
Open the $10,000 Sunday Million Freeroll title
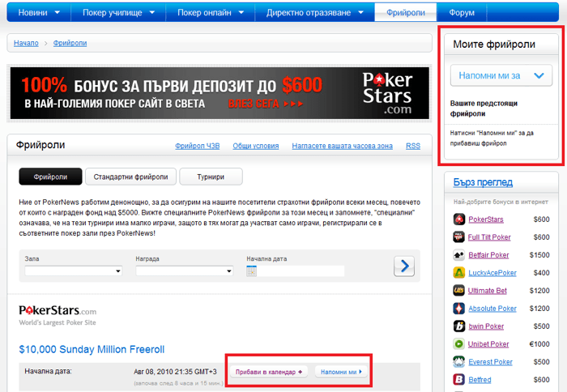92,349
